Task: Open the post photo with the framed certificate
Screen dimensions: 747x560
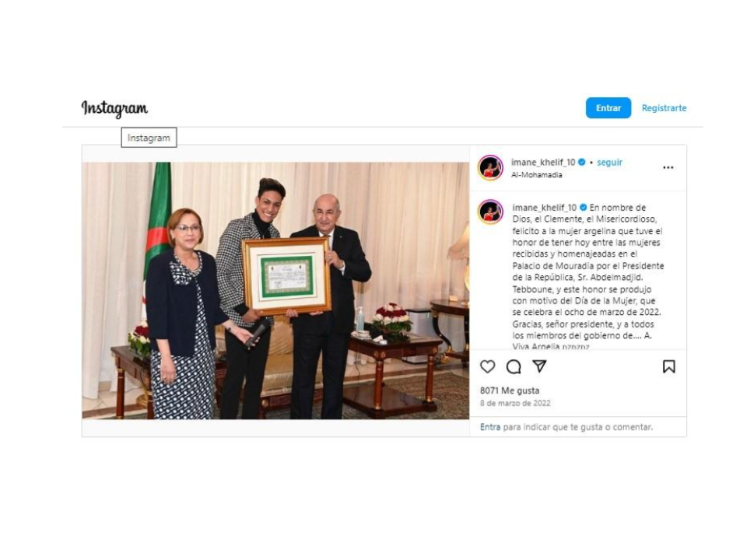Action: [275, 290]
